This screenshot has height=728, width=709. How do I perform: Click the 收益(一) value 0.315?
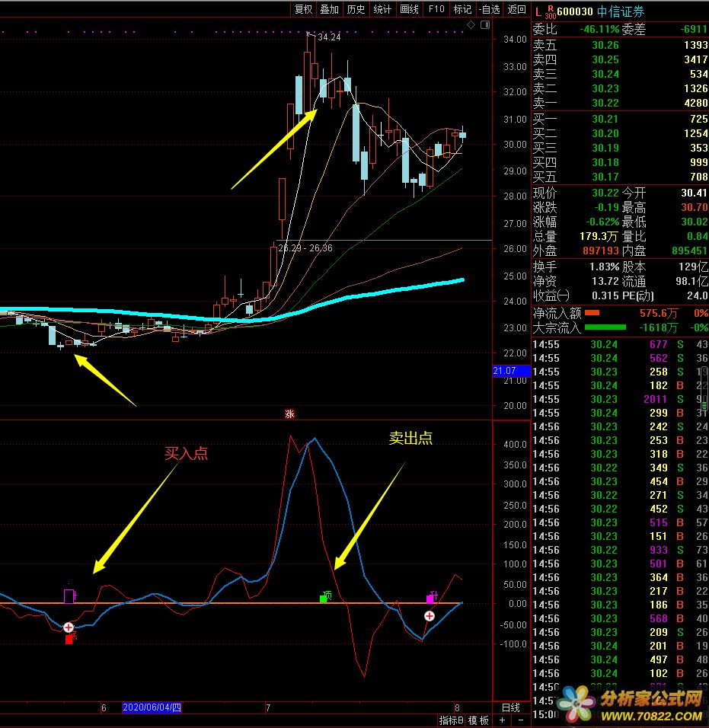pyautogui.click(x=606, y=295)
